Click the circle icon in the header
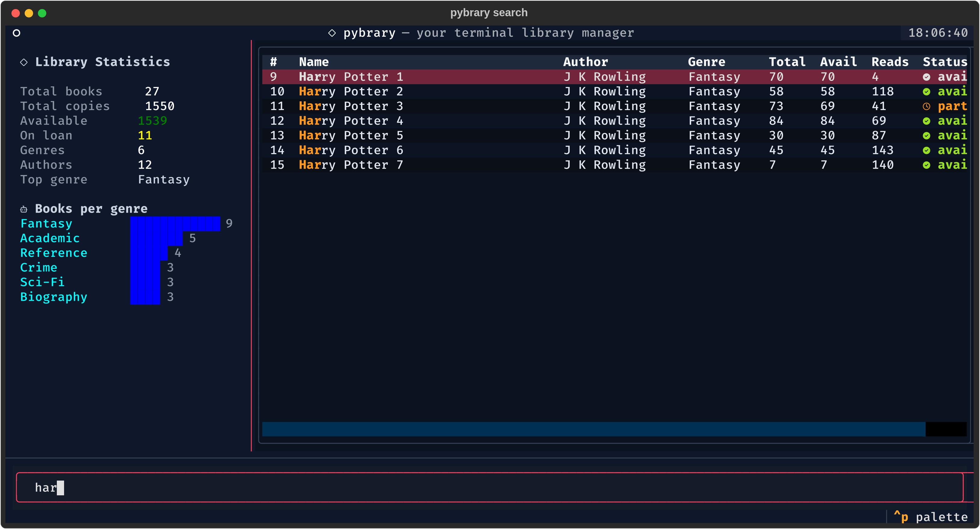This screenshot has width=980, height=529. tap(16, 33)
